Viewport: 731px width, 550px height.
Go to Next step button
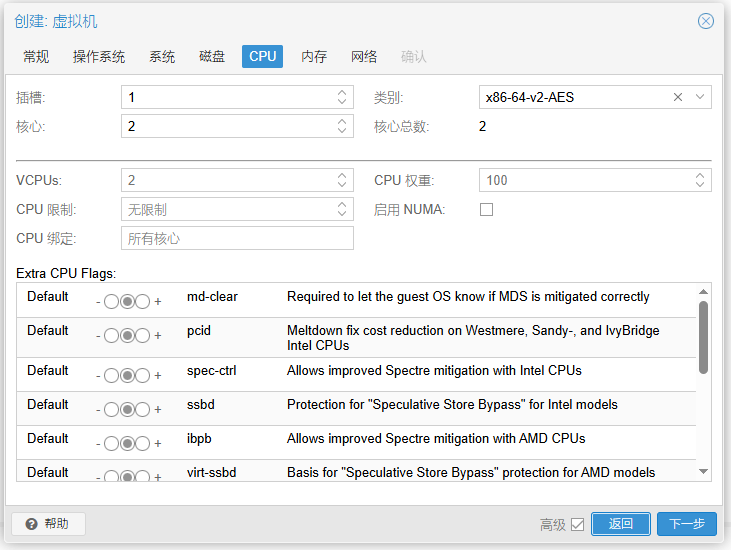(x=687, y=524)
